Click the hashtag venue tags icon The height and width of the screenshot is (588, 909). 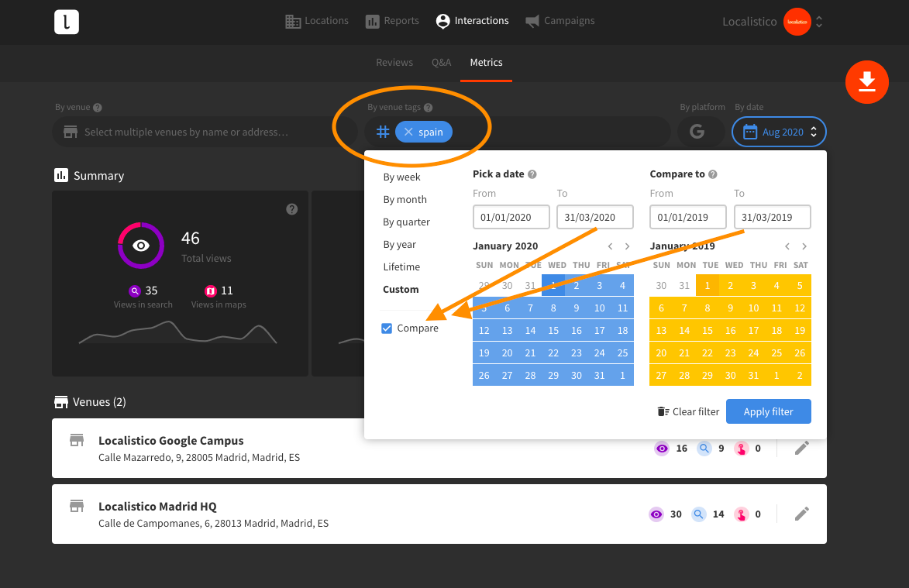383,132
